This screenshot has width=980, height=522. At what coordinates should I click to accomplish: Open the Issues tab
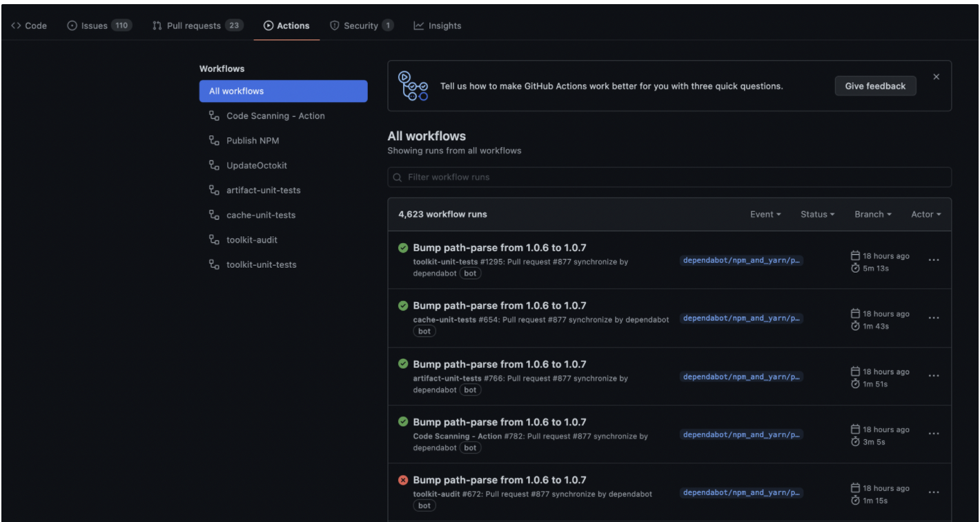(x=99, y=26)
